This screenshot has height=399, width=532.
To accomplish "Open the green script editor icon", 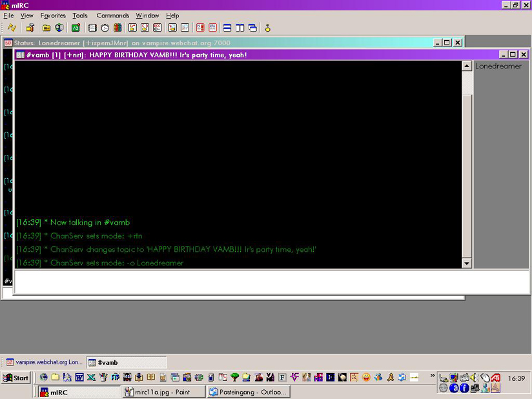I will (76, 28).
